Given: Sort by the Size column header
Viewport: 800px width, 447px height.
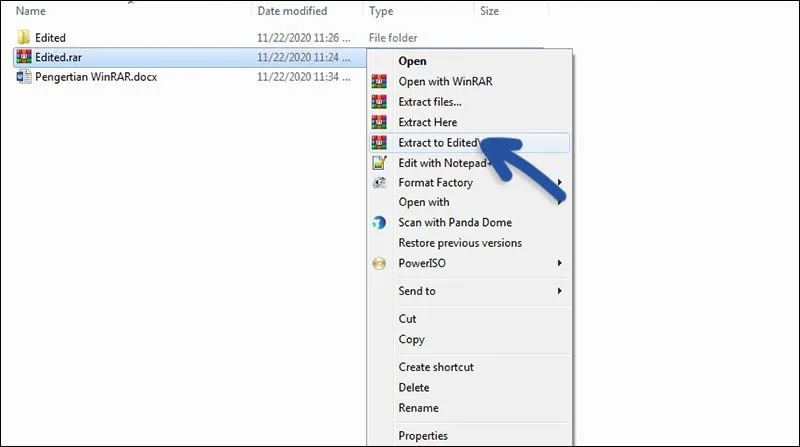Looking at the screenshot, I should (x=489, y=11).
